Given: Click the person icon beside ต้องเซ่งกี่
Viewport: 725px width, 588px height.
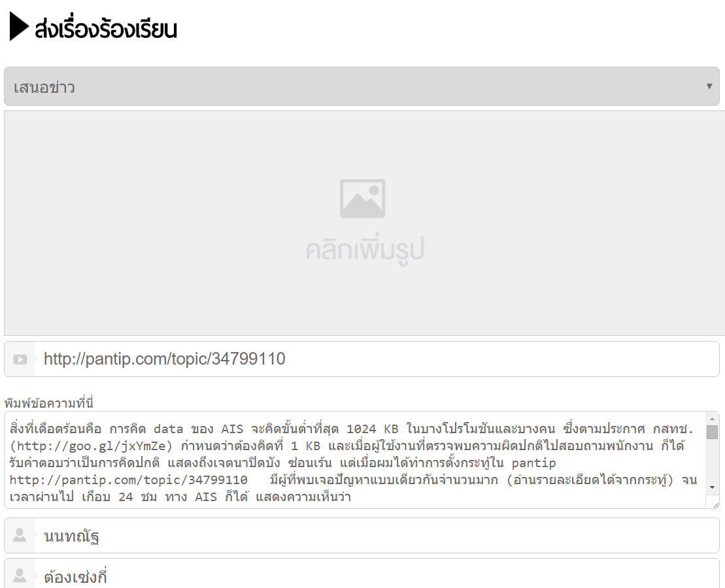Looking at the screenshot, I should click(20, 576).
